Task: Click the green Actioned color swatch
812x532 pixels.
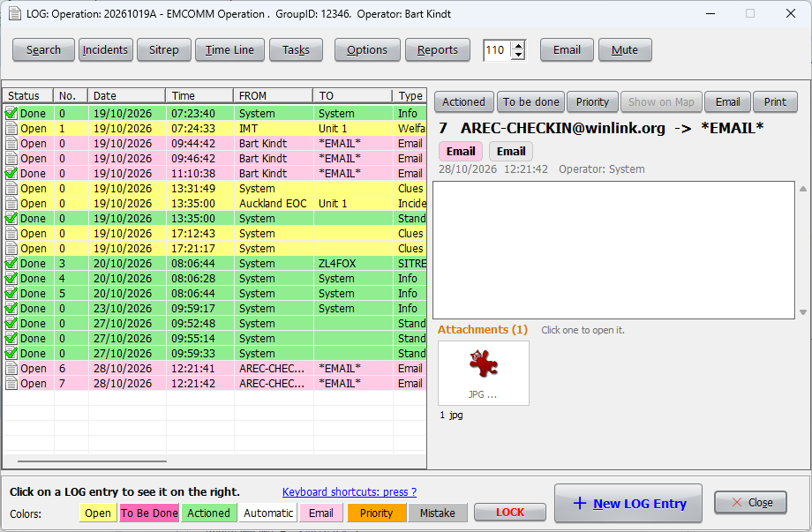Action: coord(208,513)
